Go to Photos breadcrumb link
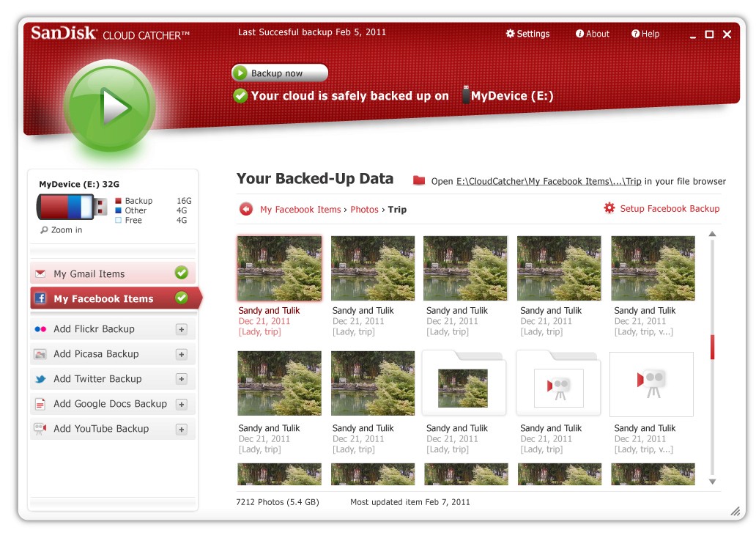The width and height of the screenshot is (756, 541). 365,210
